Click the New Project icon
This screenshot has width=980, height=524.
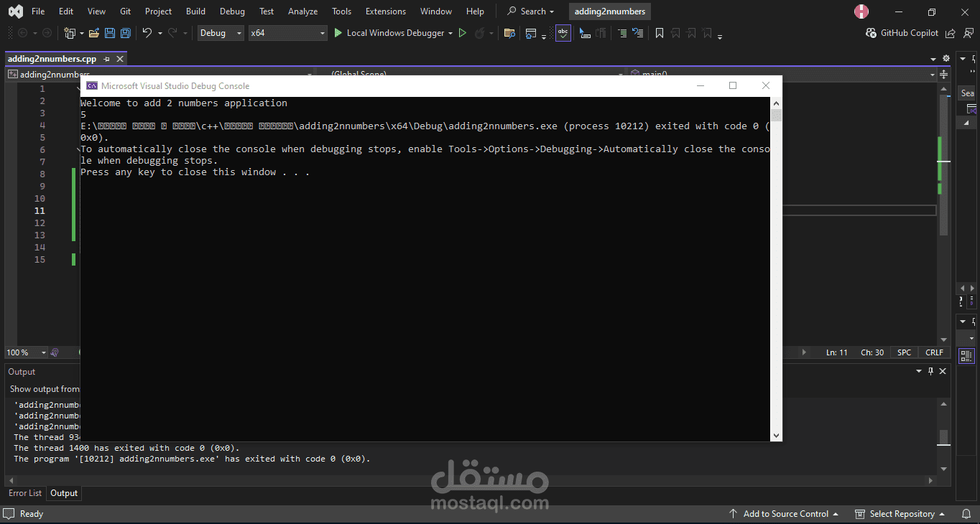tap(70, 33)
